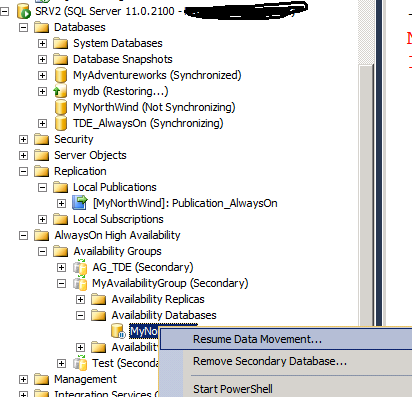Image resolution: width=412 pixels, height=397 pixels.
Task: Click the Availability Replicas folder icon
Action: coord(99,299)
